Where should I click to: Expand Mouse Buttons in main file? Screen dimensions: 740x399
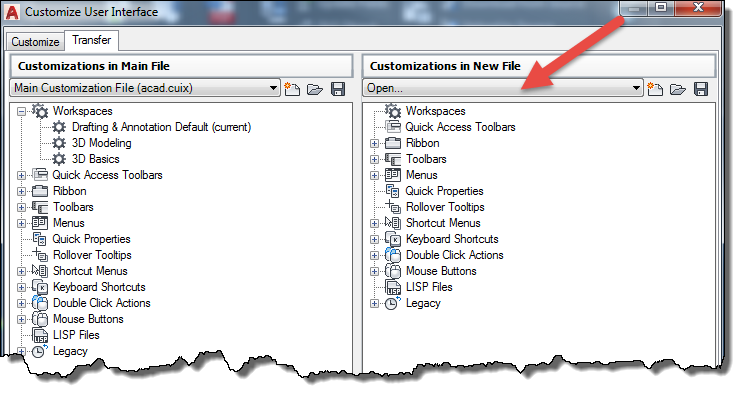[21, 320]
